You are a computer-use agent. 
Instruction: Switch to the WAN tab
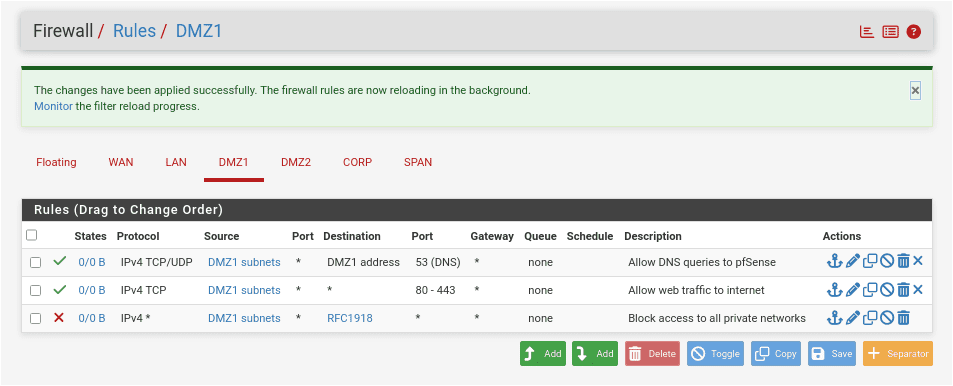coord(121,162)
